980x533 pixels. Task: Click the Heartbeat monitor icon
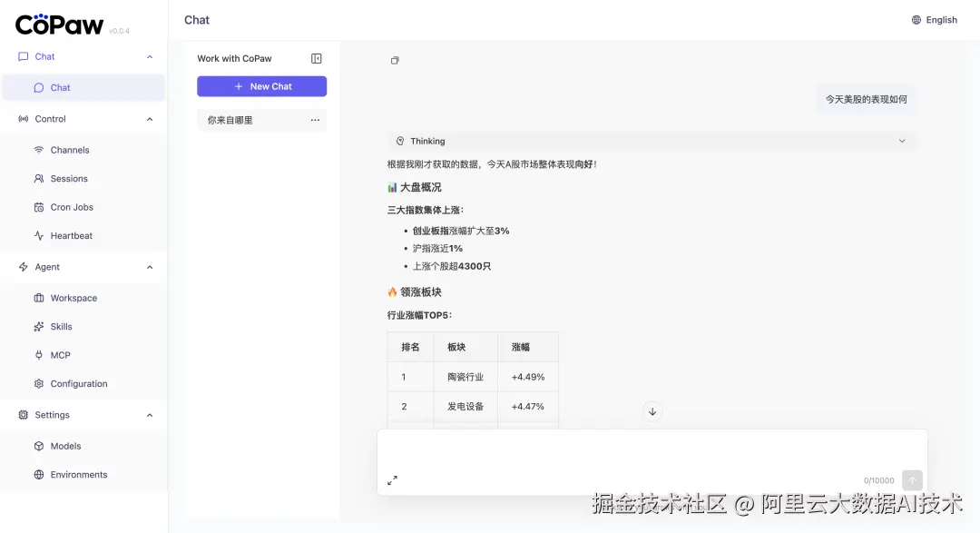[x=39, y=235]
